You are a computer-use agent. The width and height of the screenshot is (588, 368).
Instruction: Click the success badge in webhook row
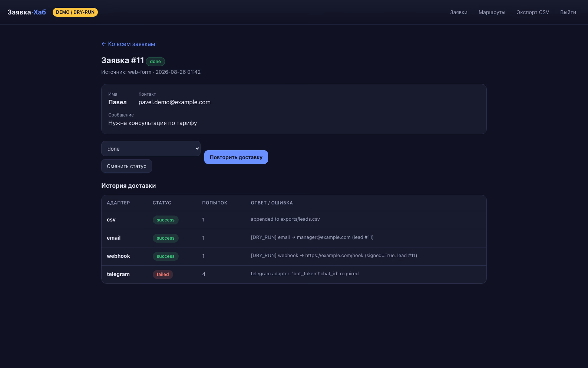point(166,256)
